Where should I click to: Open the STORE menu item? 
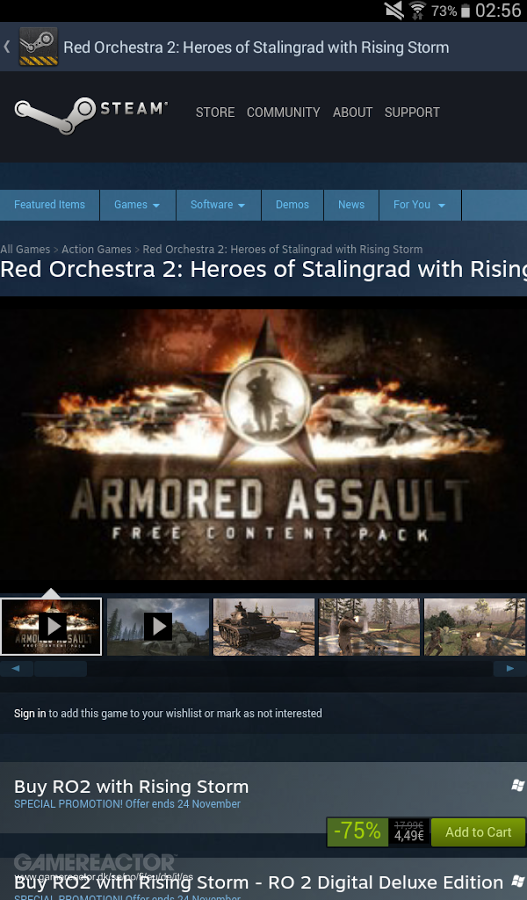click(x=215, y=112)
